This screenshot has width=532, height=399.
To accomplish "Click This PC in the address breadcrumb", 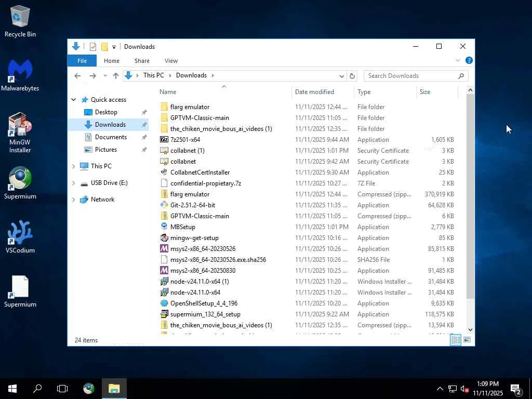I will (153, 75).
